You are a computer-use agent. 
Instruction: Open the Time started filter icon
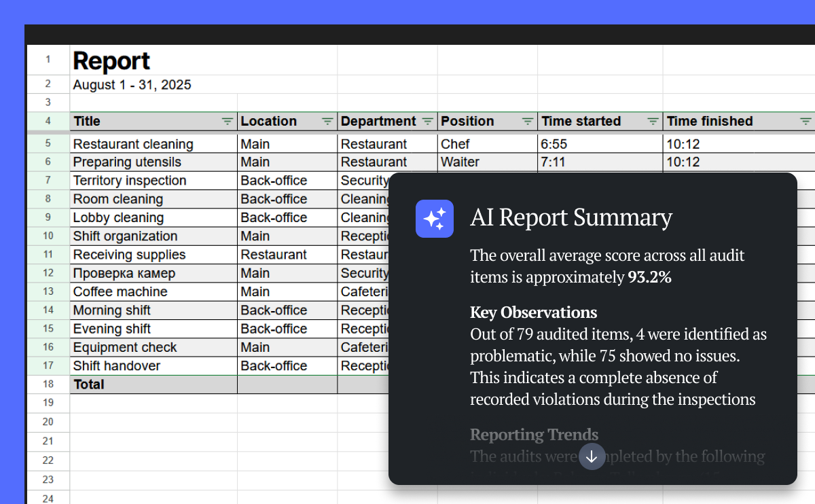click(653, 122)
